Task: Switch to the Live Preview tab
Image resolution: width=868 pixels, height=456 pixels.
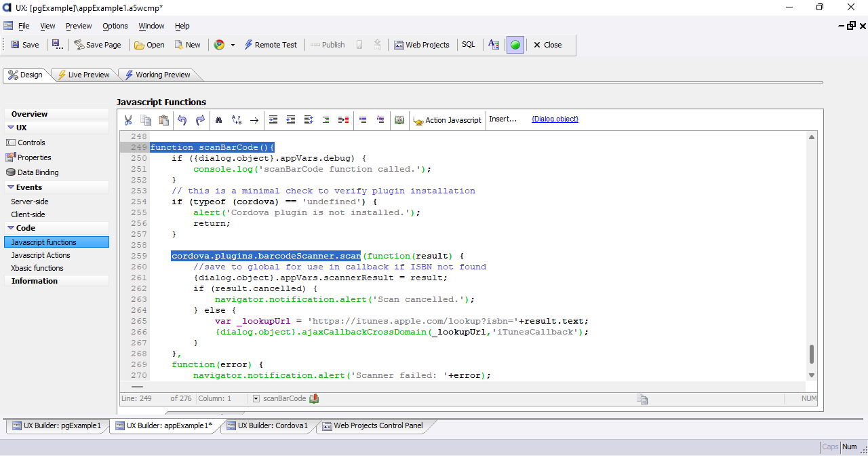Action: coord(83,75)
